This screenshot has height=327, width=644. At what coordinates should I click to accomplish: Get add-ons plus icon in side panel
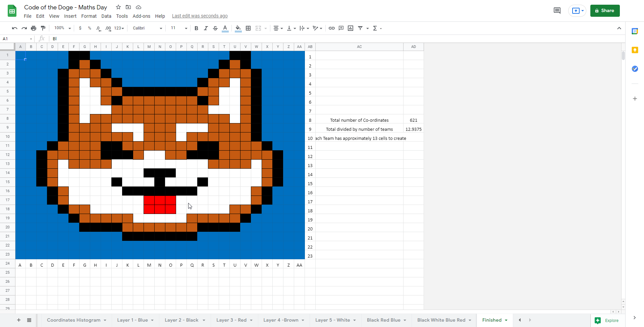[635, 99]
